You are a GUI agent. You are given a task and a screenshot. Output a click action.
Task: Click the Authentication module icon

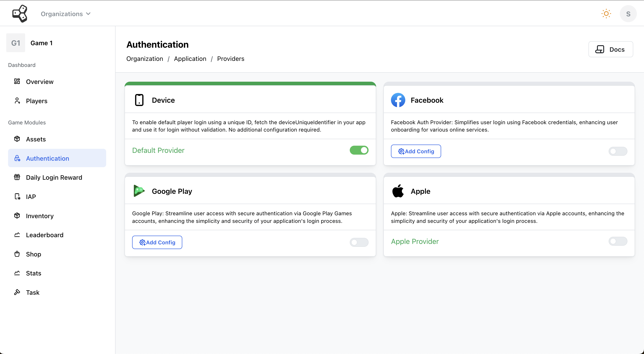[17, 158]
